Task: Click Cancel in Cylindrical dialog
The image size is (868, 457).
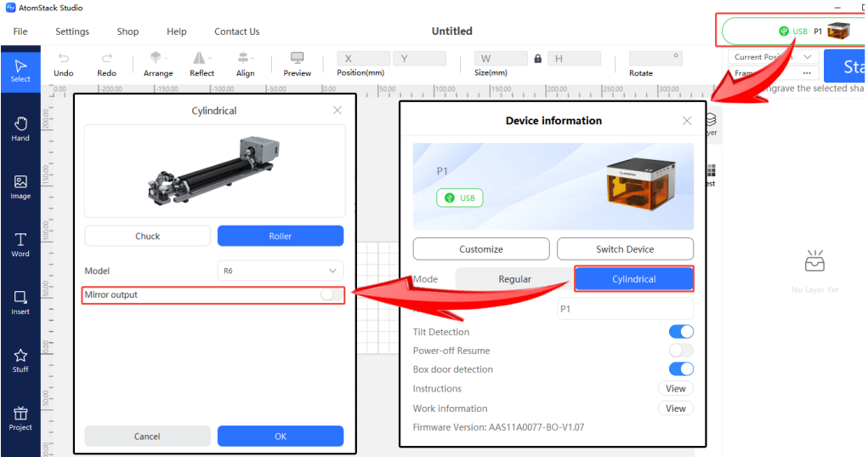Action: (x=147, y=436)
